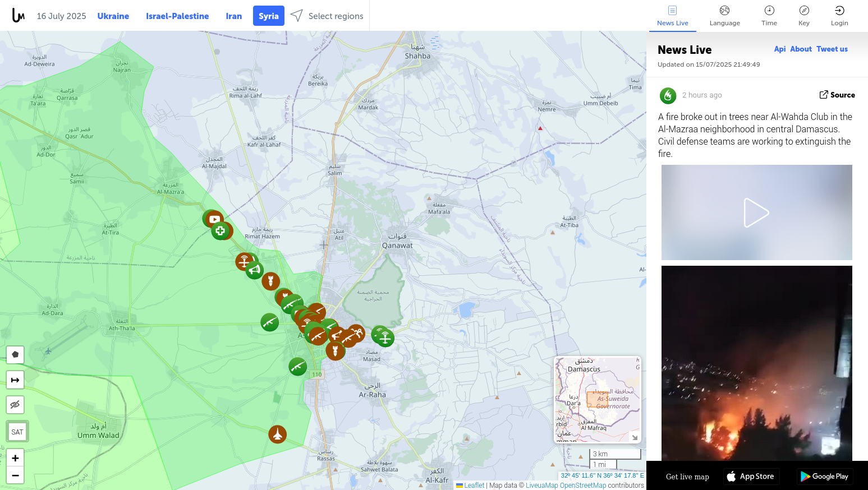868x490 pixels.
Task: Open the About link
Action: tap(801, 49)
